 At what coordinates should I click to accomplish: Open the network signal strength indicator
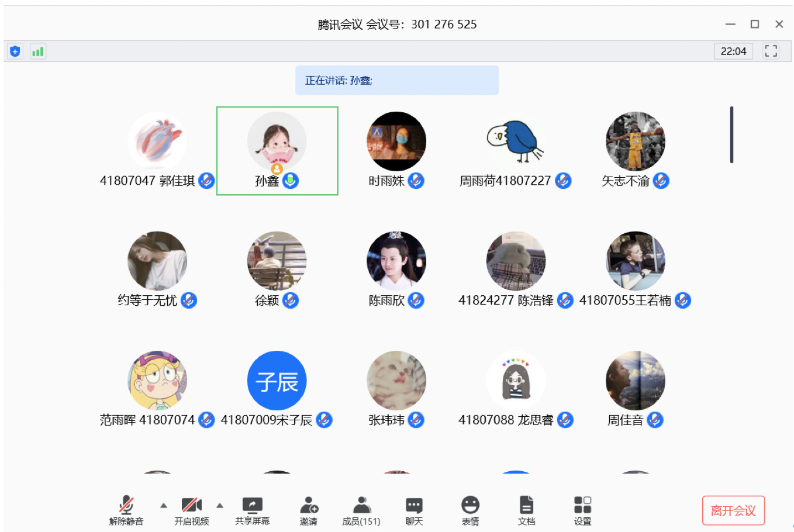(38, 51)
